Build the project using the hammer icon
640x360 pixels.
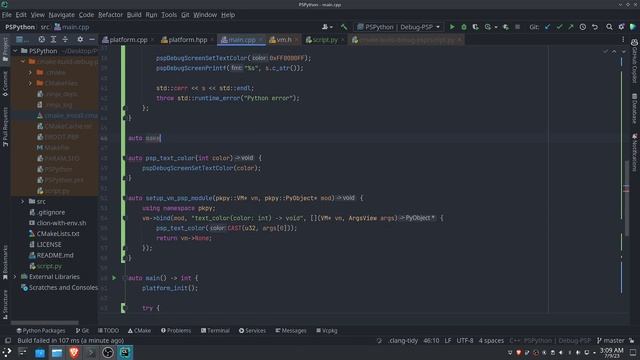[344, 27]
